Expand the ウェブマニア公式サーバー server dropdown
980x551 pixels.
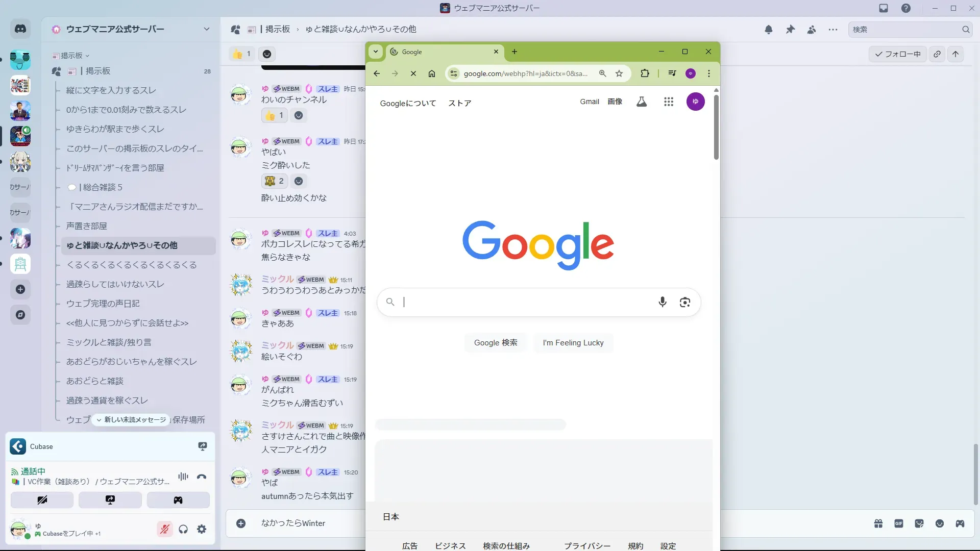[206, 29]
